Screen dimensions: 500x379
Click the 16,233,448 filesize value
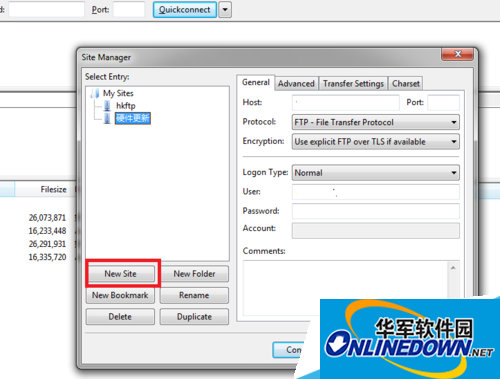(x=47, y=231)
